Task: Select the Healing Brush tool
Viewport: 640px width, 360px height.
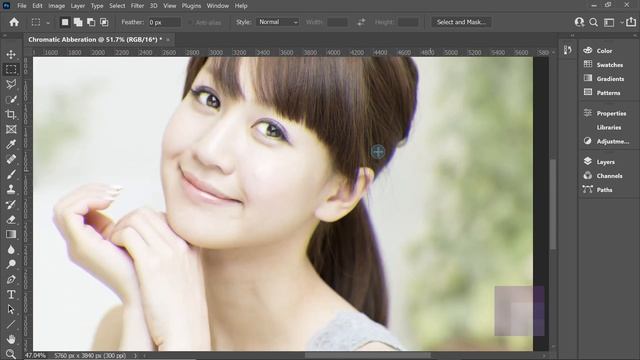Action: (11, 160)
